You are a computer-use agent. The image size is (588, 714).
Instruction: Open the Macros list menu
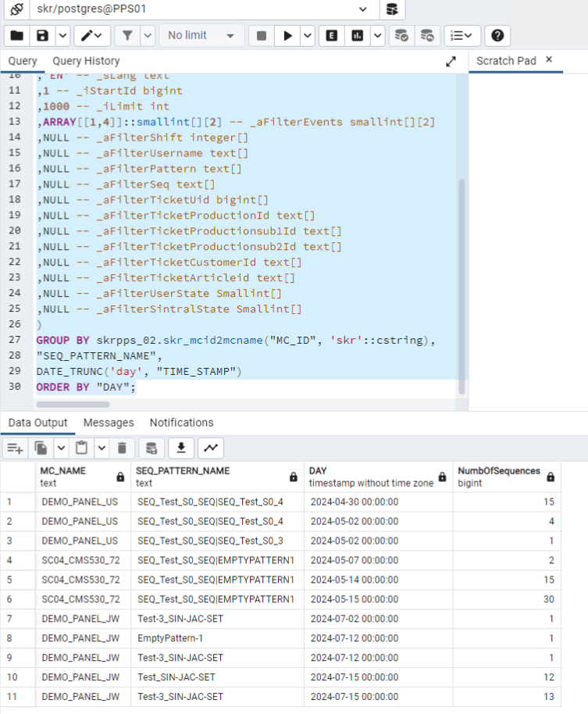(x=462, y=35)
